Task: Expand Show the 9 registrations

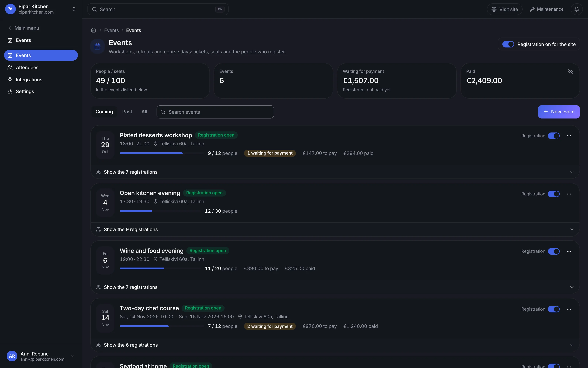Action: tap(335, 229)
